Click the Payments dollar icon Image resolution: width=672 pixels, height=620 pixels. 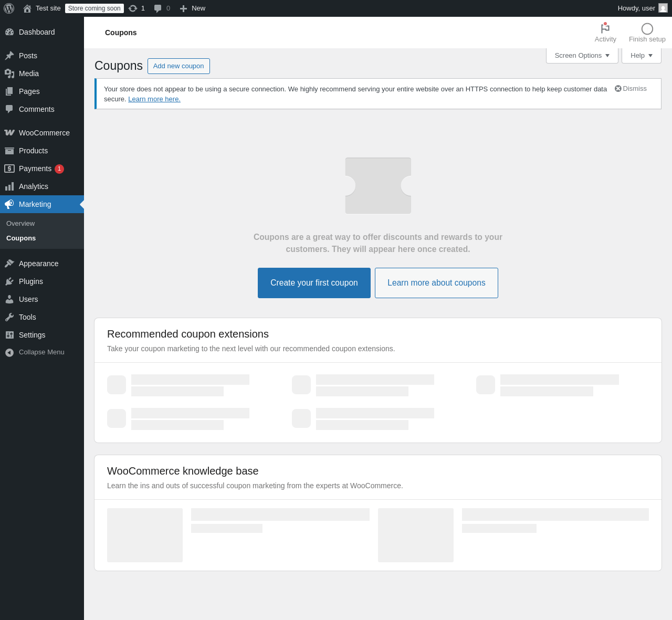click(x=9, y=169)
